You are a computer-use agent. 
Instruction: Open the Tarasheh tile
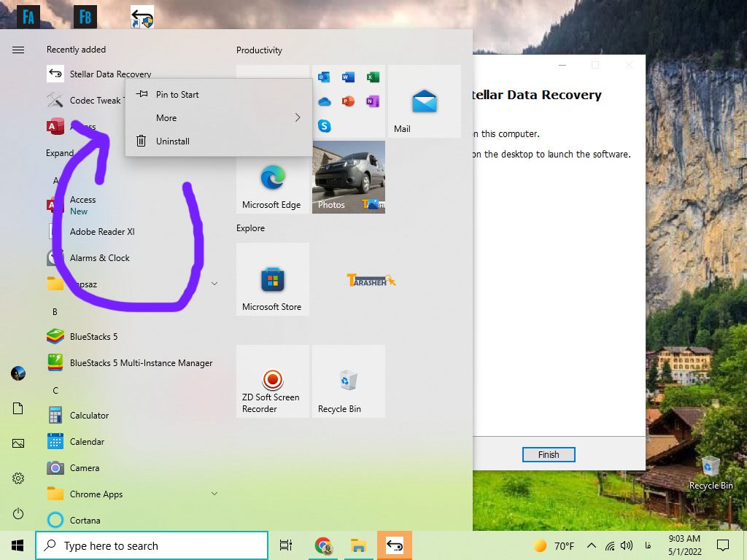(x=371, y=280)
